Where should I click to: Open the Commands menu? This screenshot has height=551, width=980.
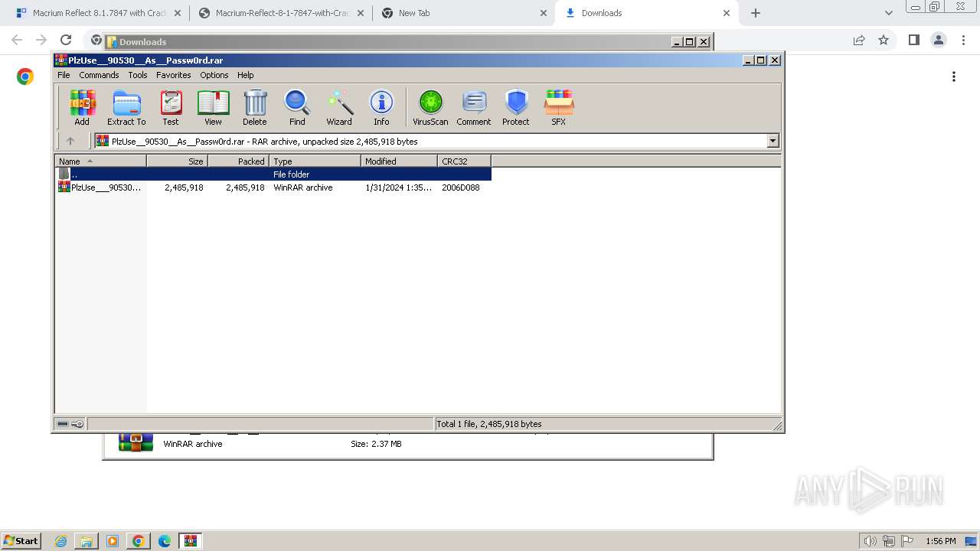tap(99, 75)
